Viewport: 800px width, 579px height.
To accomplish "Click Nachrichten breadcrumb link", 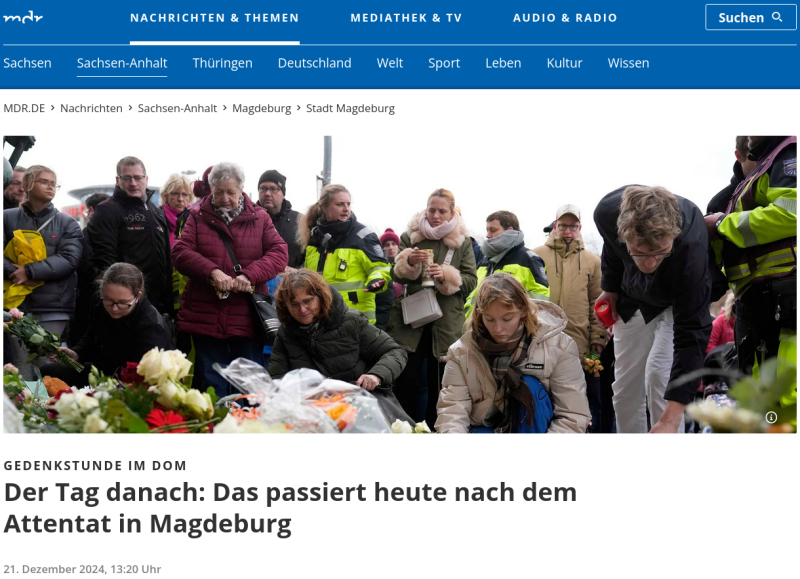I will pos(91,108).
